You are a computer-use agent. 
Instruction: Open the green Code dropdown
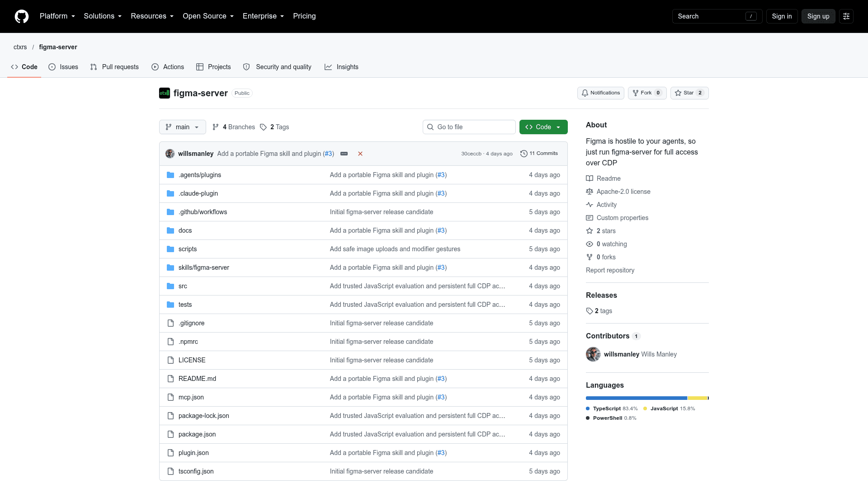pos(543,127)
